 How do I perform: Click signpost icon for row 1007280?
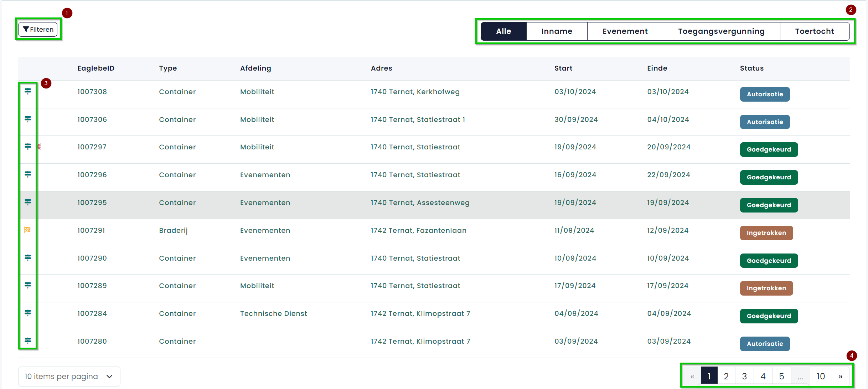pos(28,341)
